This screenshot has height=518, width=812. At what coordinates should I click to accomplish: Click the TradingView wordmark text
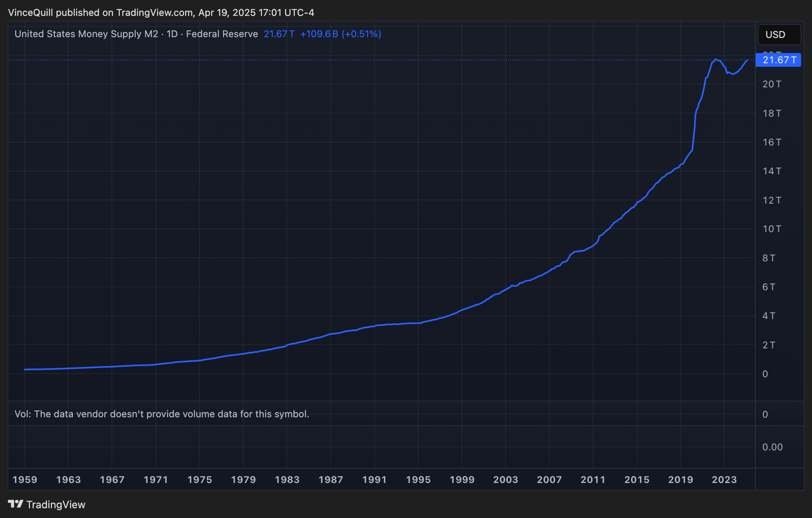56,505
